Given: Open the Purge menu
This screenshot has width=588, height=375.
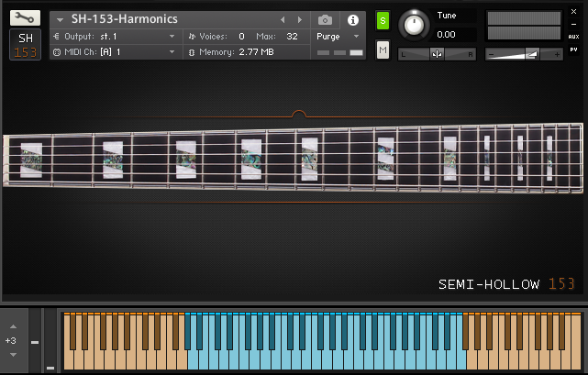Looking at the screenshot, I should (338, 36).
